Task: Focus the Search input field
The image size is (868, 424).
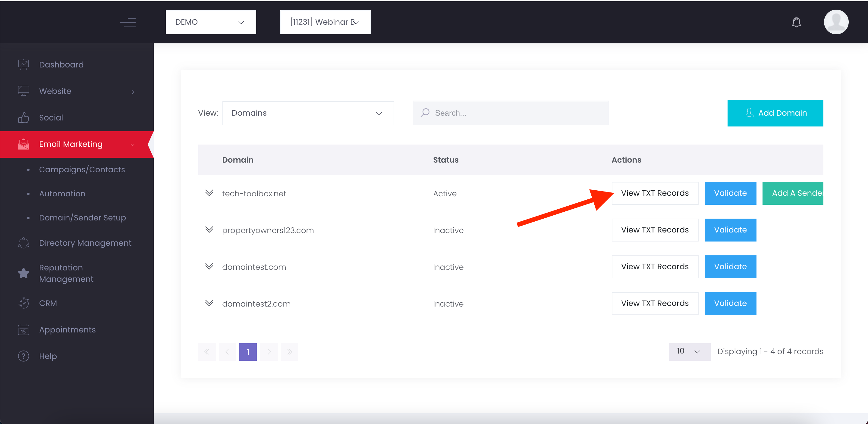Action: [511, 113]
